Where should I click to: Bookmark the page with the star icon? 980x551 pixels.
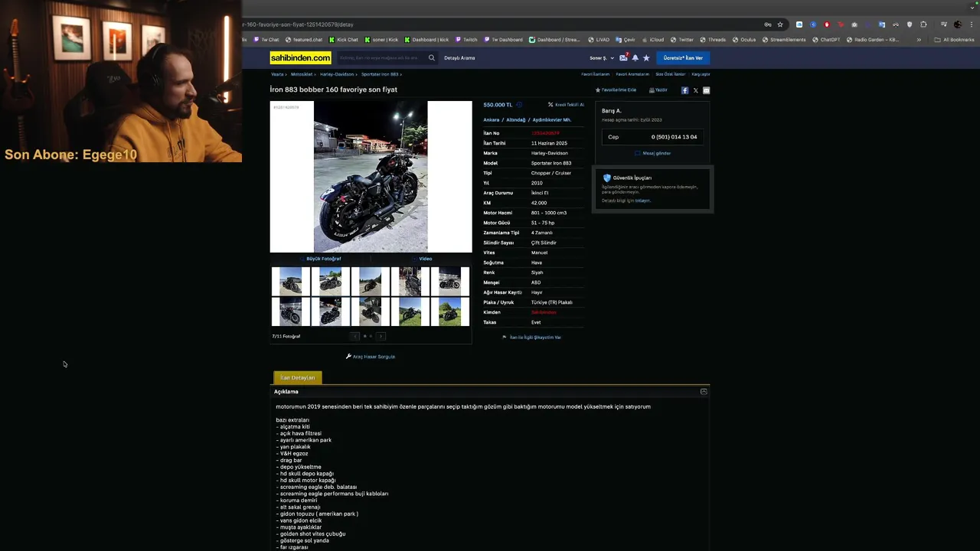click(780, 24)
